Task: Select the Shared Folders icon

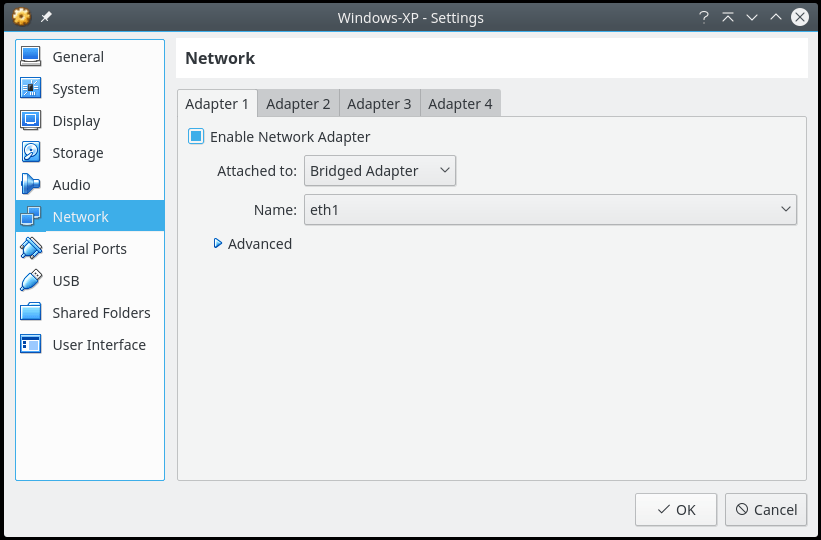Action: point(31,313)
